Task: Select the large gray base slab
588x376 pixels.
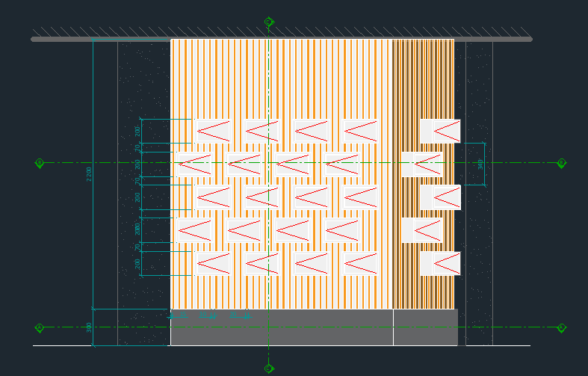Action: pyautogui.click(x=282, y=327)
